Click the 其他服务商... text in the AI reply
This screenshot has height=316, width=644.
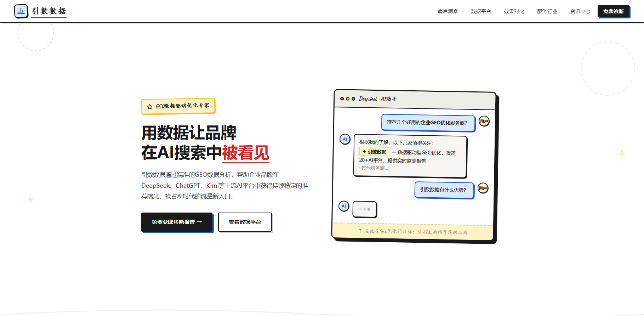374,168
